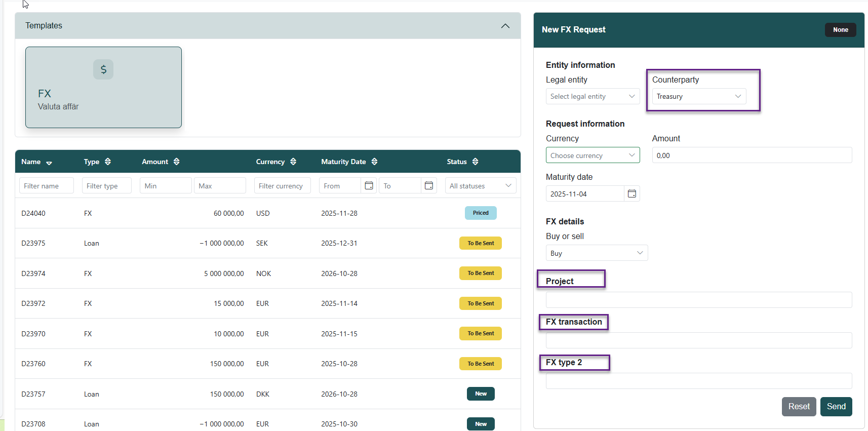
Task: Select row name D23970
Action: point(33,334)
